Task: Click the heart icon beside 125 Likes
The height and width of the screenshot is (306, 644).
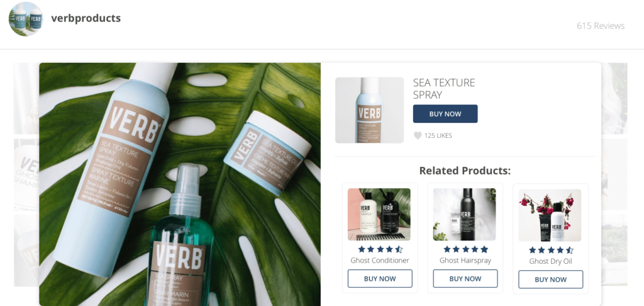Action: [418, 135]
